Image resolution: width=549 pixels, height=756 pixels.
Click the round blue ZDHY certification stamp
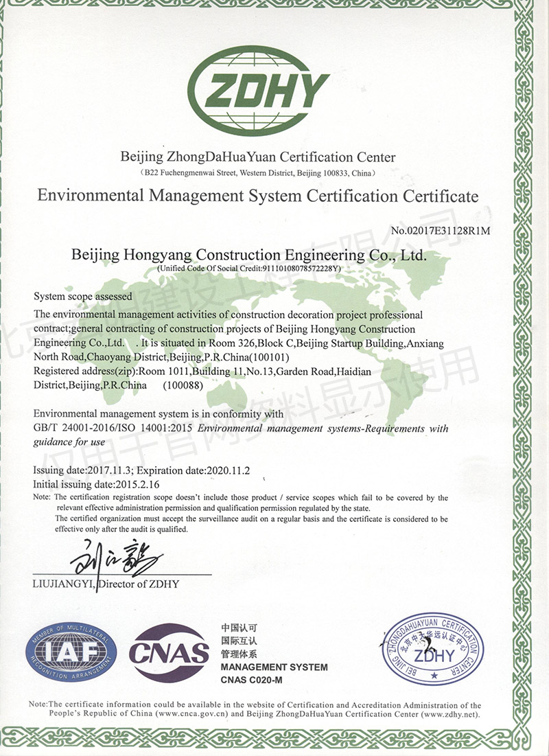pyautogui.click(x=432, y=648)
